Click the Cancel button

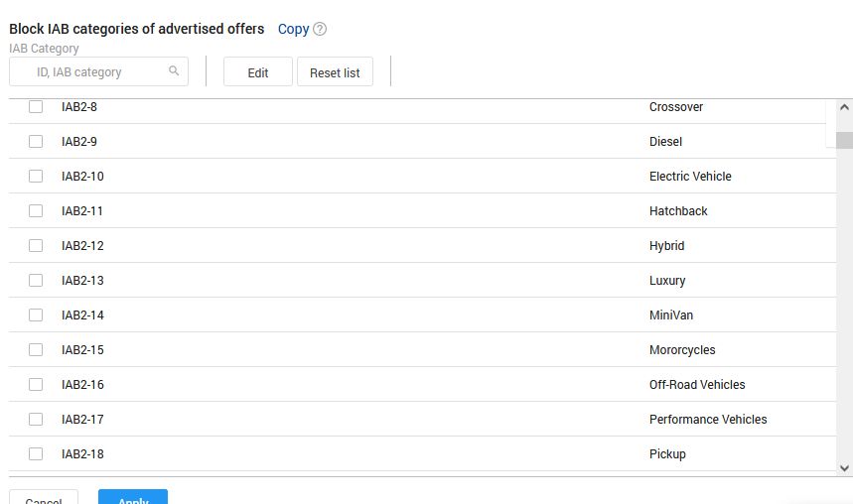44,498
